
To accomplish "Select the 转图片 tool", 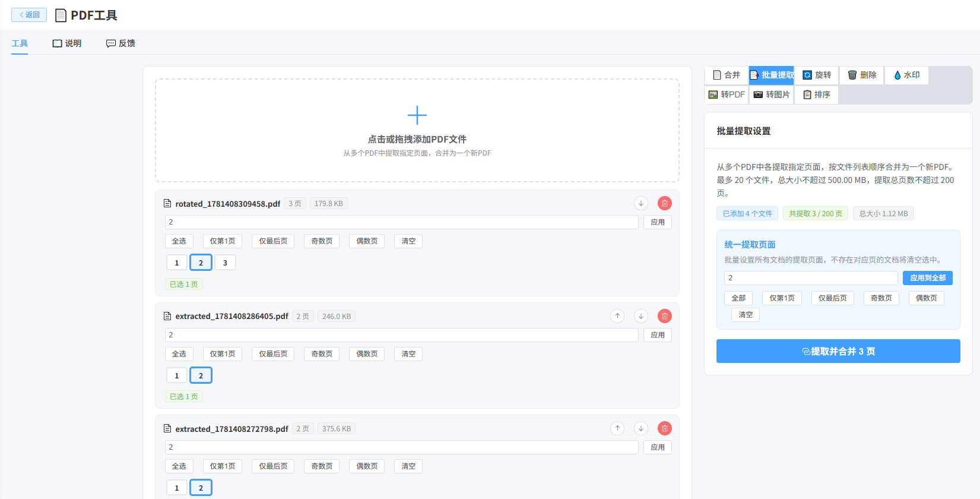I will [x=772, y=94].
